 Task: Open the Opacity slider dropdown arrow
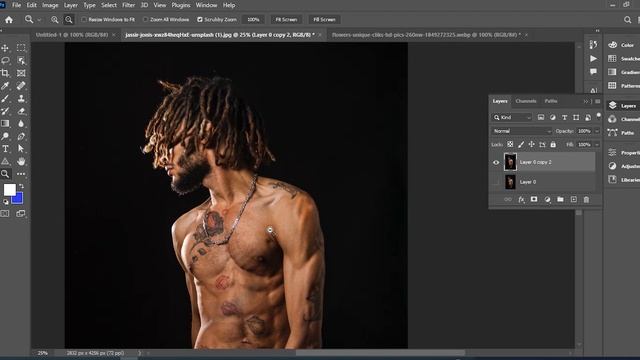(x=597, y=131)
